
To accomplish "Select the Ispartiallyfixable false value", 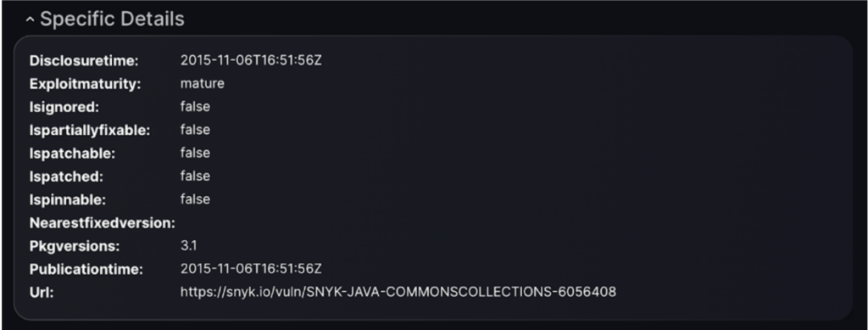I will click(195, 130).
